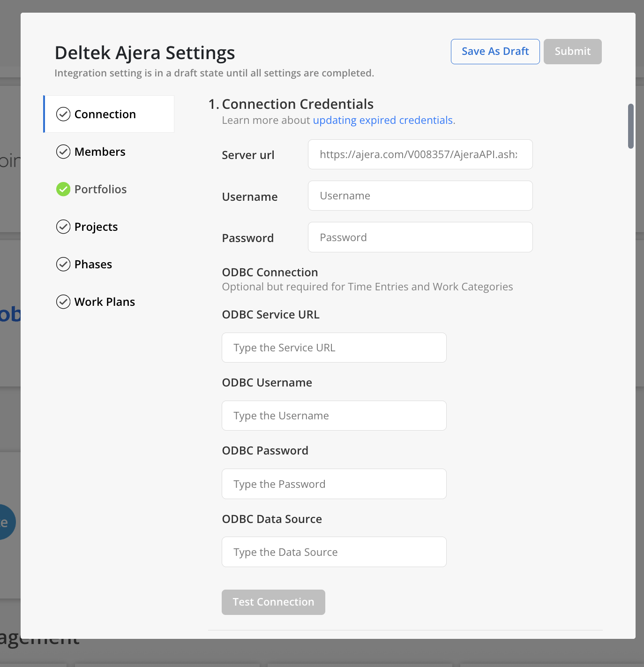
Task: Click the Phases checkmark icon
Action: (63, 264)
